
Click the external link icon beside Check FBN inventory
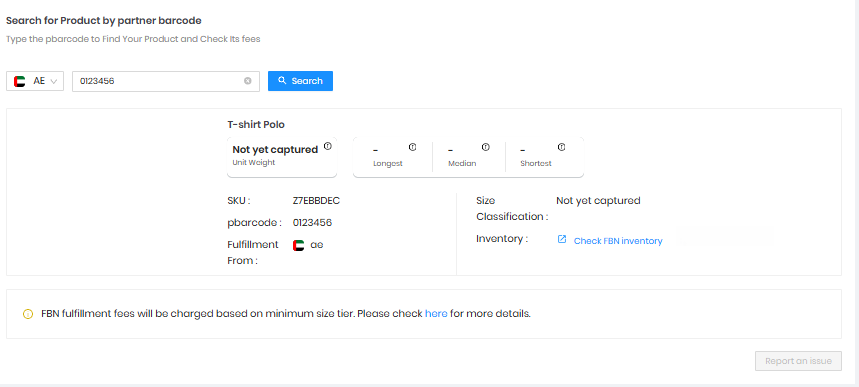tap(562, 240)
